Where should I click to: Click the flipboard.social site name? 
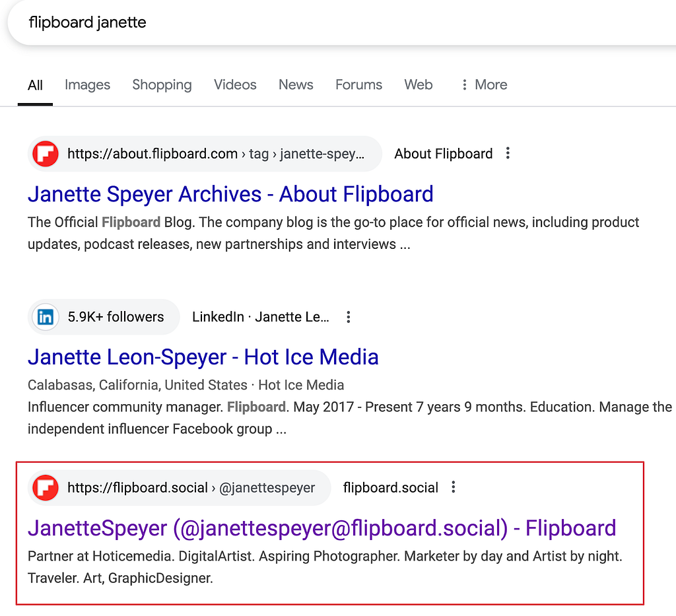(x=391, y=488)
